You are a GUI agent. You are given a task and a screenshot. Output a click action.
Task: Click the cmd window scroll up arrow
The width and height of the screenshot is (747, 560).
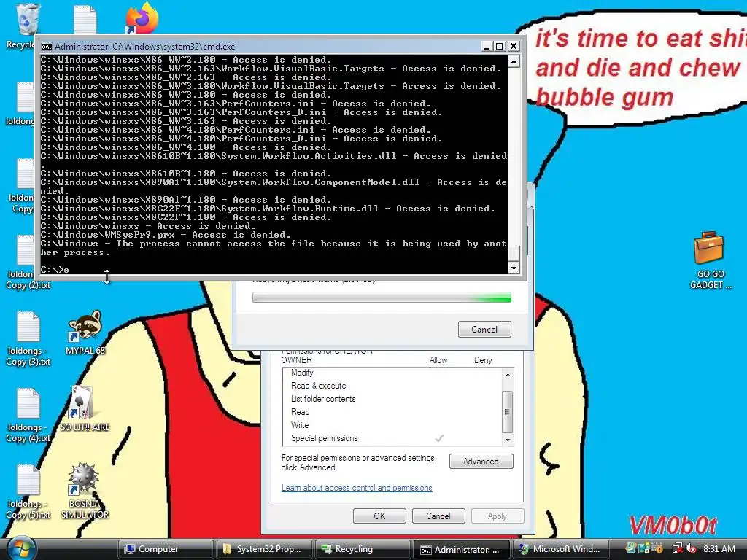point(514,61)
